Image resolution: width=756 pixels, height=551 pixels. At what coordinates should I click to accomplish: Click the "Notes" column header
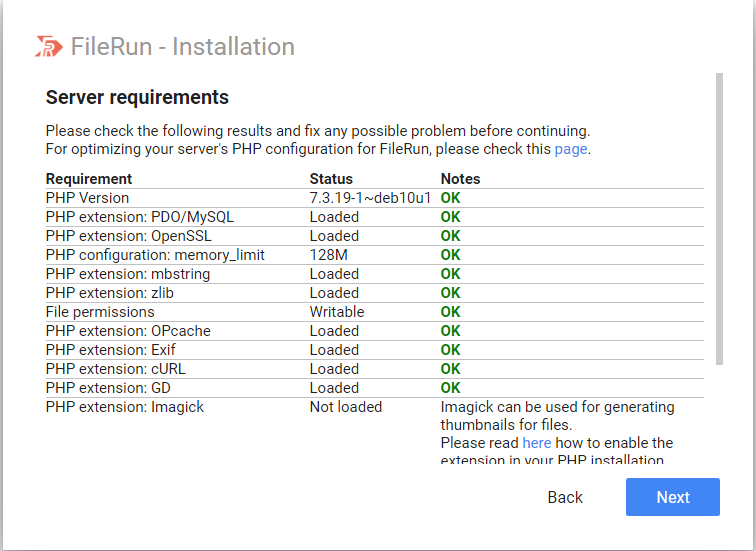pyautogui.click(x=460, y=179)
